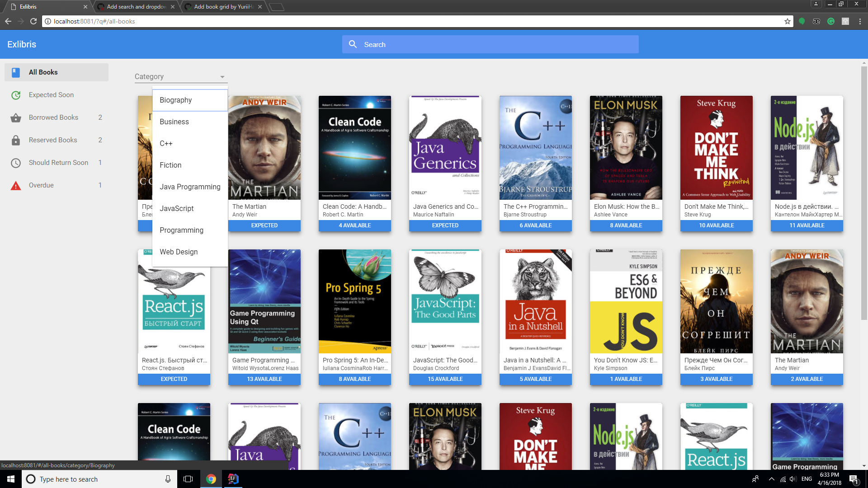Viewport: 868px width, 488px height.
Task: Open the Elon Musk book cover in top row
Action: 626,148
